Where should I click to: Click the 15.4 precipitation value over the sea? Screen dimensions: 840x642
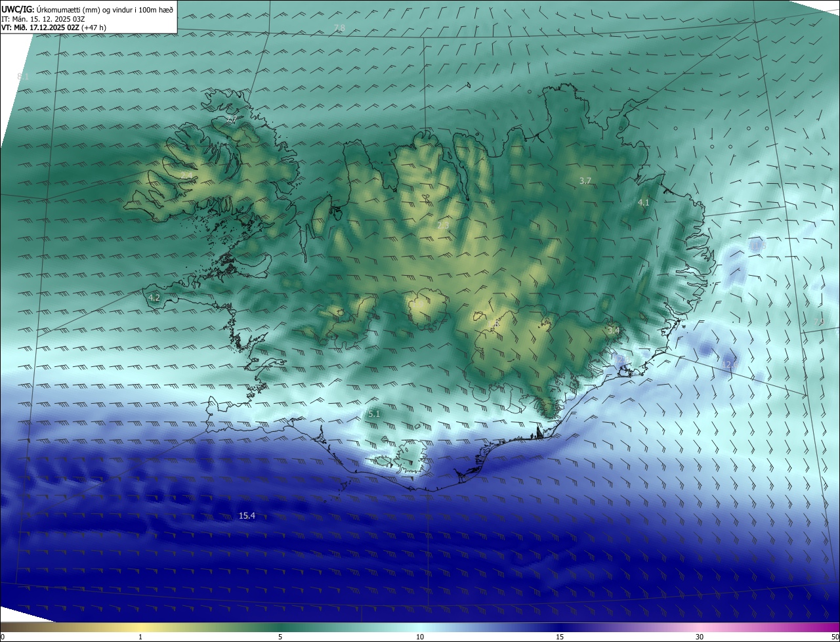247,516
